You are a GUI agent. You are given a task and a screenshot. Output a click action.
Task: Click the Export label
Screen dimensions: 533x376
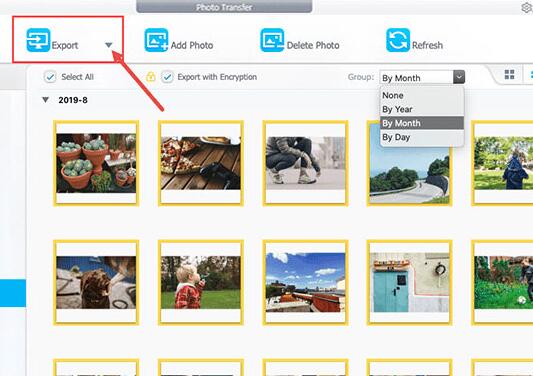pos(65,45)
